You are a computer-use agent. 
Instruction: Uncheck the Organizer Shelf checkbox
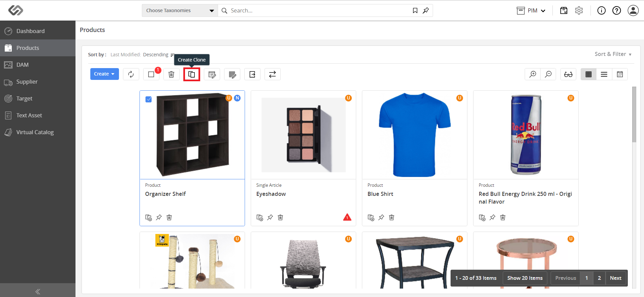click(149, 99)
